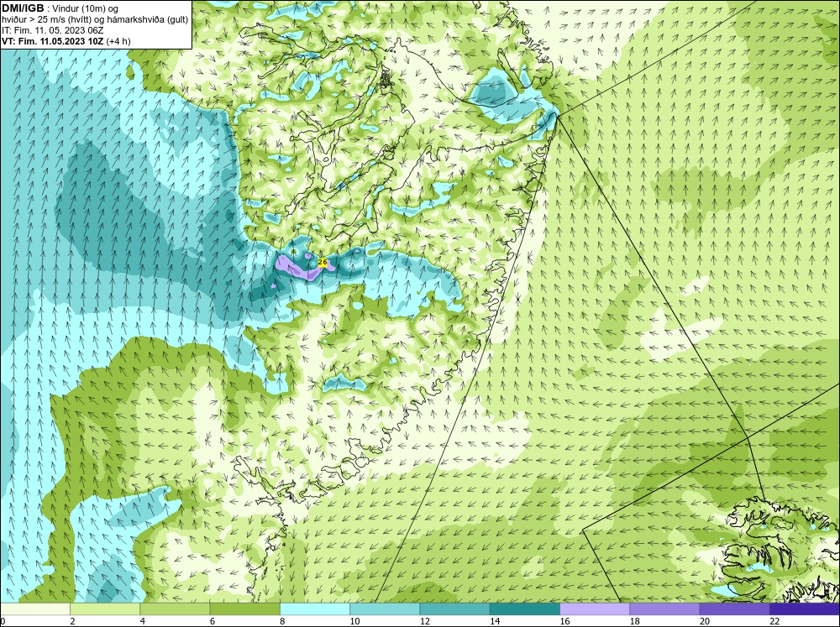Select the dark teal 14–16 legend swatch
840x627 pixels.
[x=525, y=609]
